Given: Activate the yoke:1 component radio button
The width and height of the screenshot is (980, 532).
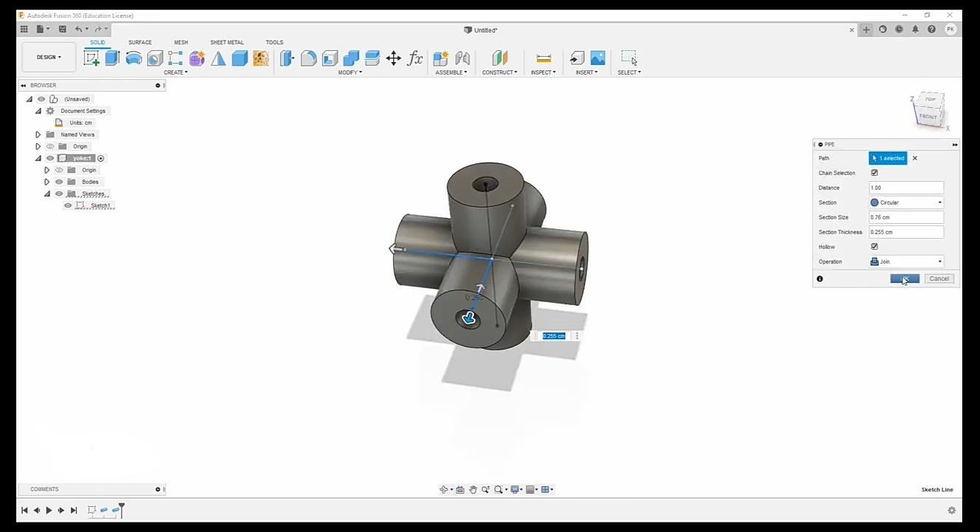Looking at the screenshot, I should [101, 158].
